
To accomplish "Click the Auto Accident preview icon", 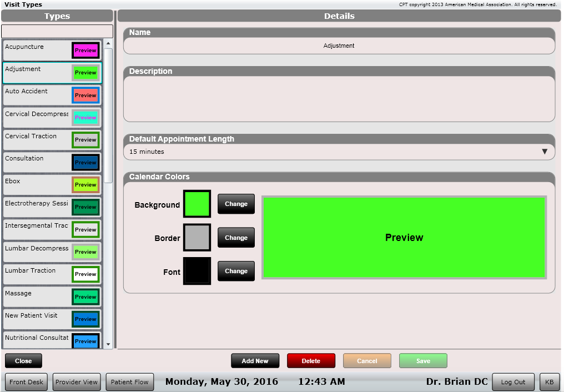I will (x=85, y=96).
